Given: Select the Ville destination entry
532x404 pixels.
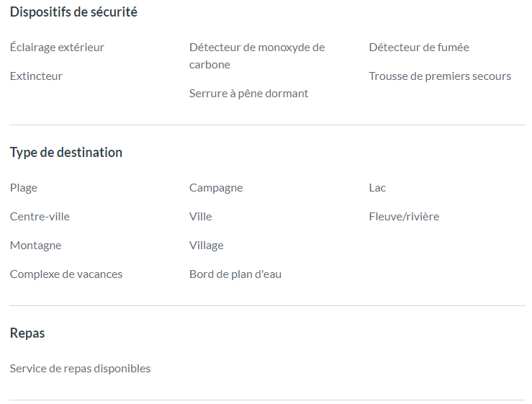Looking at the screenshot, I should [x=201, y=217].
